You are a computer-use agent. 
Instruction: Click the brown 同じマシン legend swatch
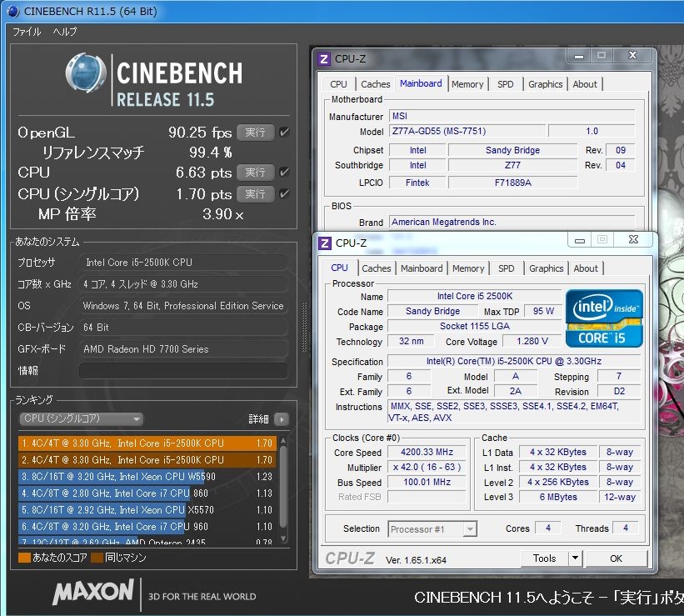97,558
